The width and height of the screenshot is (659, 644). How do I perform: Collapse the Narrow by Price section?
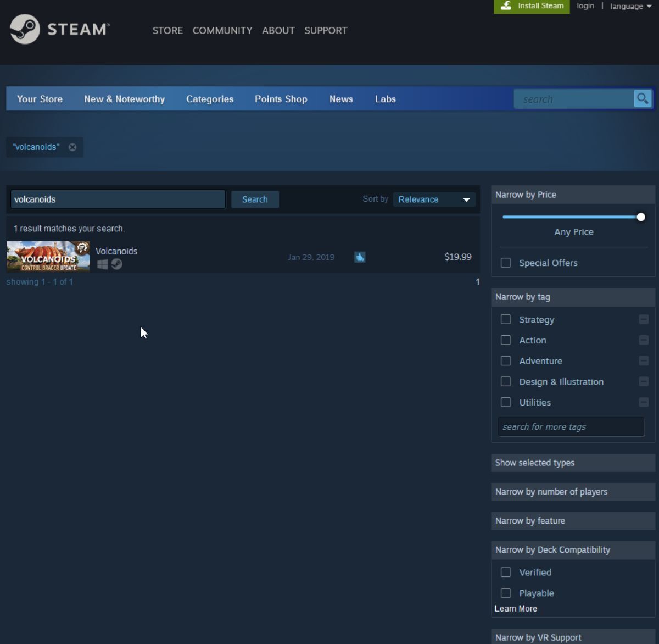pyautogui.click(x=573, y=195)
